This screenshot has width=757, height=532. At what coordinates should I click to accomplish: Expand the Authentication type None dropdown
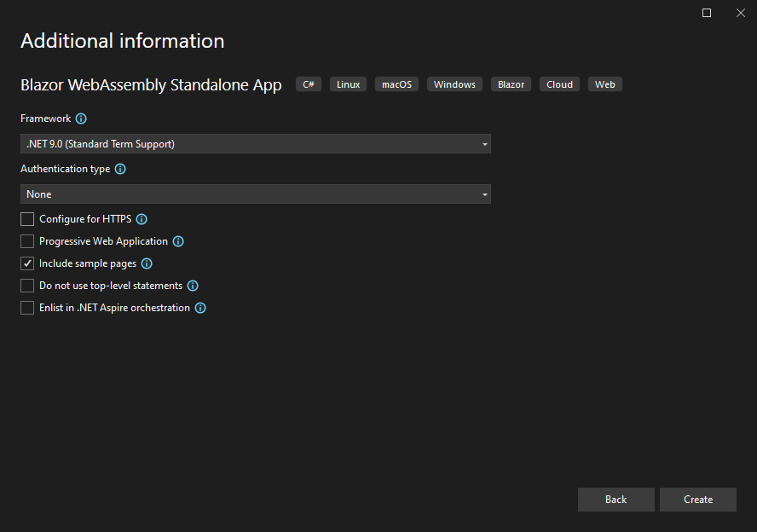point(256,194)
